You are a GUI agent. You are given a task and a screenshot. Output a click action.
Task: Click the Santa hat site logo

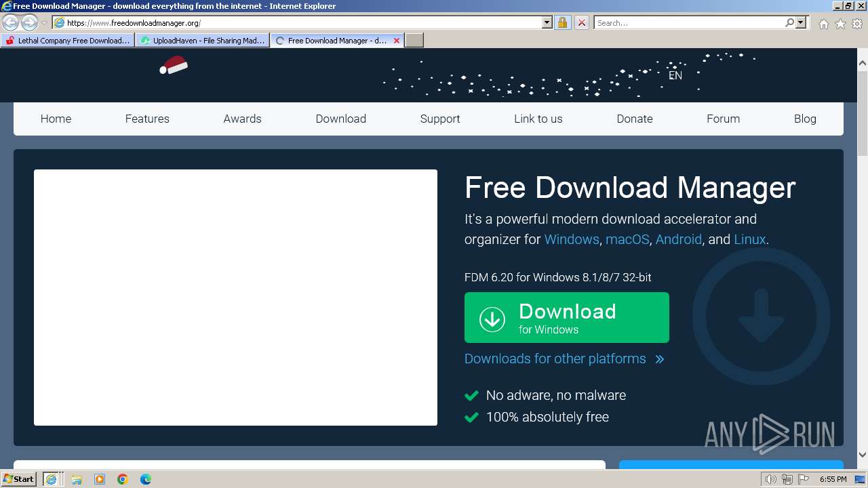(174, 65)
